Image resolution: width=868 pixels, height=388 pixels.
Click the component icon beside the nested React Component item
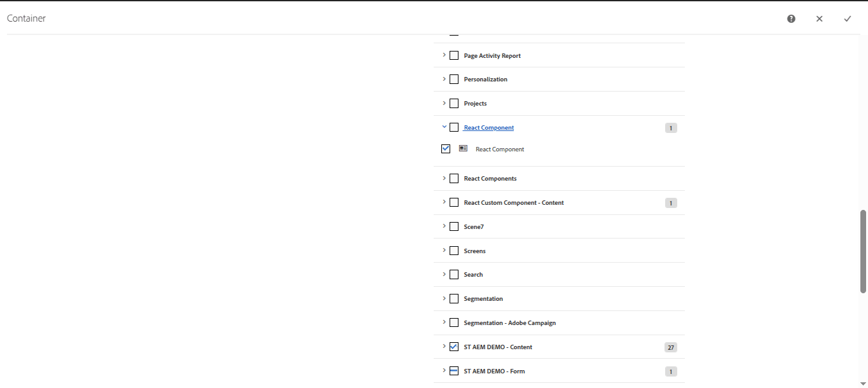point(463,148)
